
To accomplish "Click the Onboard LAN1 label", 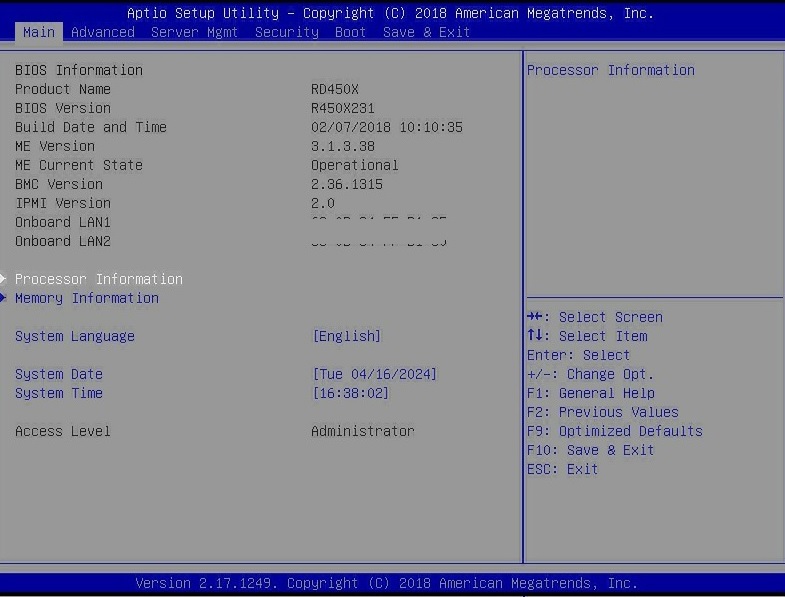I will coord(63,222).
